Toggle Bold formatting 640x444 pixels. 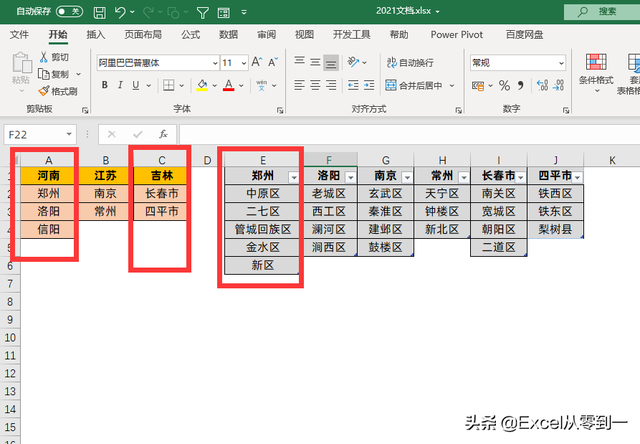click(x=105, y=85)
